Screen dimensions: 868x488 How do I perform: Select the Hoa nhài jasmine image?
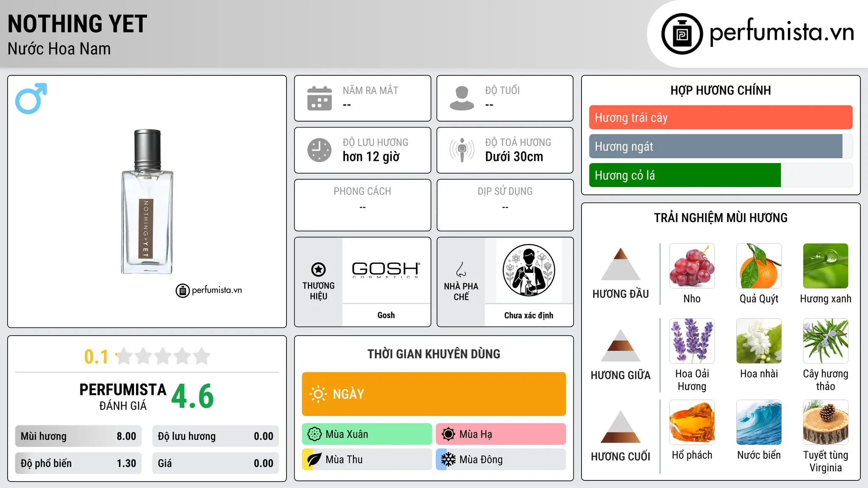(x=759, y=341)
